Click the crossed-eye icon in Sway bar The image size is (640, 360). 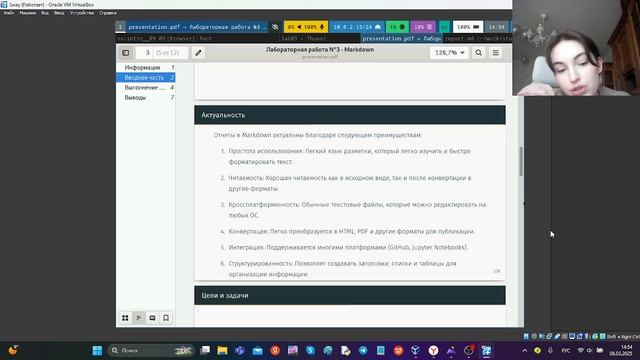pos(275,27)
